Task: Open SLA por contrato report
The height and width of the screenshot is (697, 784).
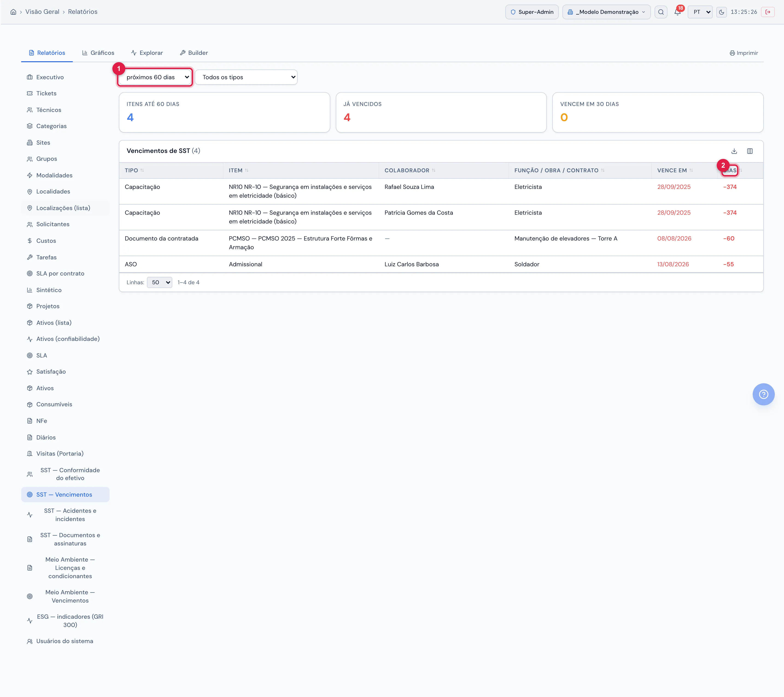Action: (x=65, y=273)
